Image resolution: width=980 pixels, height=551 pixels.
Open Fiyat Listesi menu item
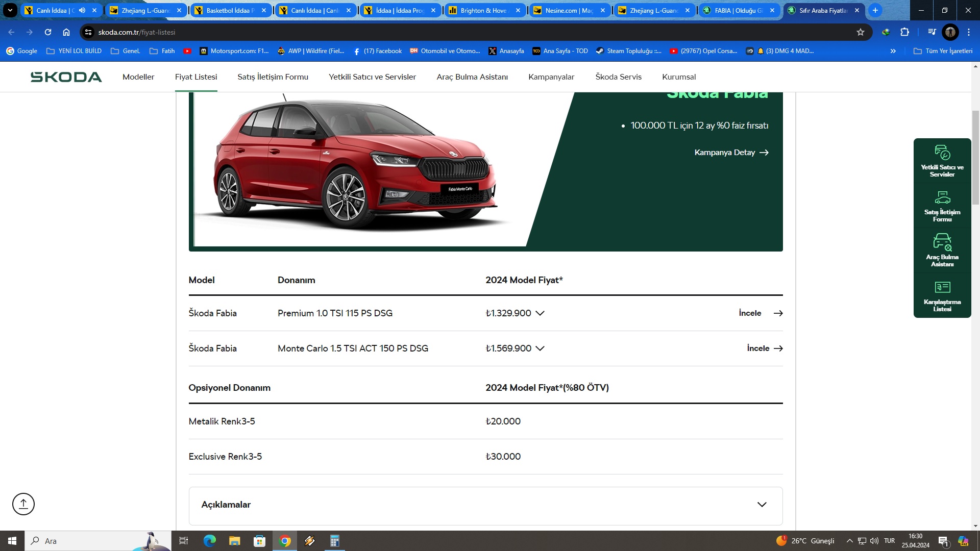(196, 77)
